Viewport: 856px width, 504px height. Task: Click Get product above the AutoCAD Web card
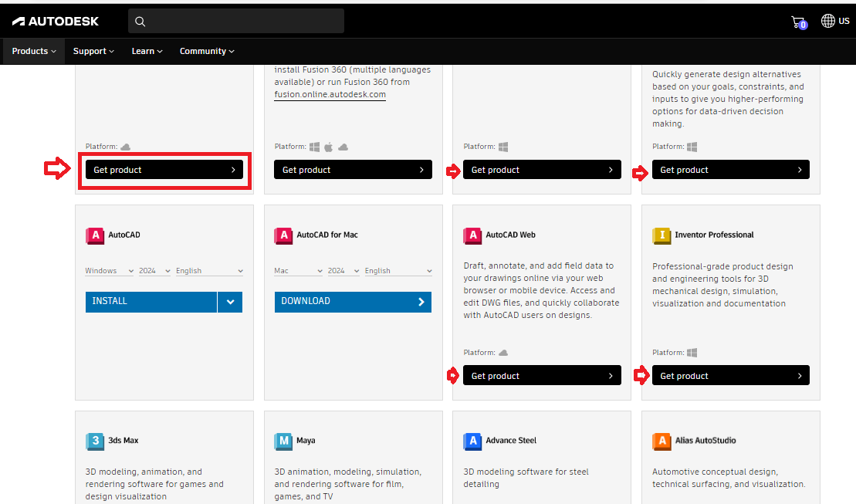pyautogui.click(x=542, y=170)
